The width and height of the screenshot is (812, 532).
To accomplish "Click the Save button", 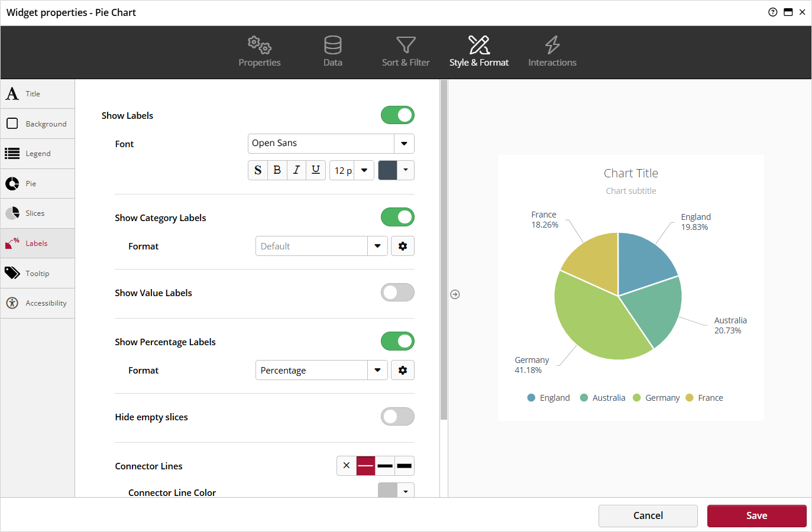I will 757,515.
